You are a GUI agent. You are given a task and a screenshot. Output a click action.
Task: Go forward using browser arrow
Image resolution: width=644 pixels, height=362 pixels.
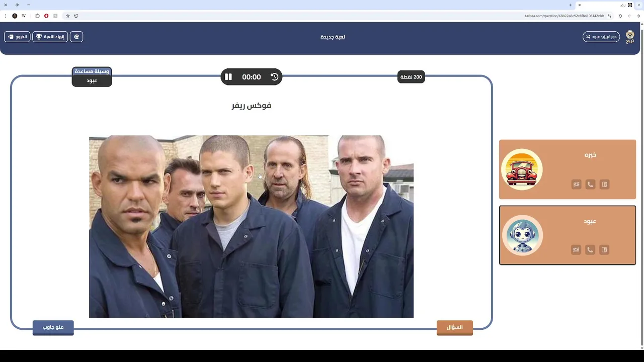pyautogui.click(x=629, y=16)
